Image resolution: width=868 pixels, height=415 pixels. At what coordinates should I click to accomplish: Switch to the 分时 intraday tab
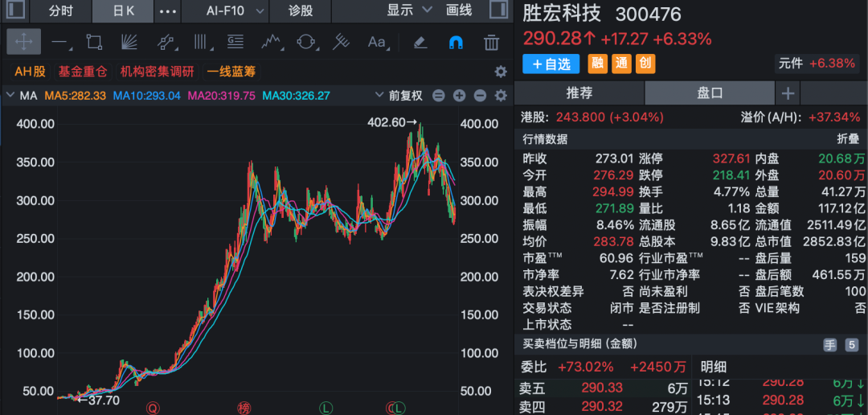60,11
